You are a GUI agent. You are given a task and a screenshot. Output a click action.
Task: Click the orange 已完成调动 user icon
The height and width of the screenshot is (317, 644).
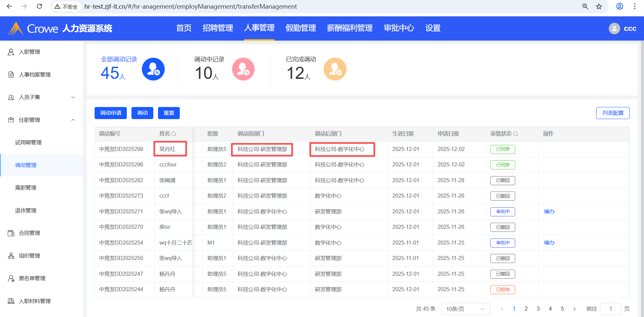click(335, 69)
